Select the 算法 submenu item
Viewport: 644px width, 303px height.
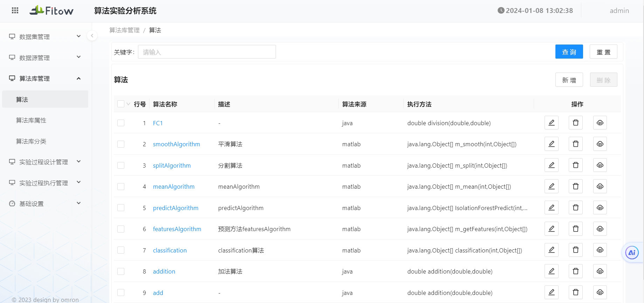click(x=45, y=99)
